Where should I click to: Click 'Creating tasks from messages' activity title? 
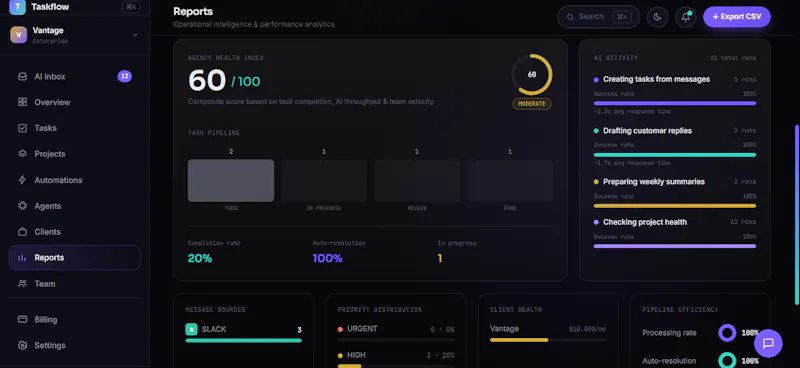click(x=656, y=79)
